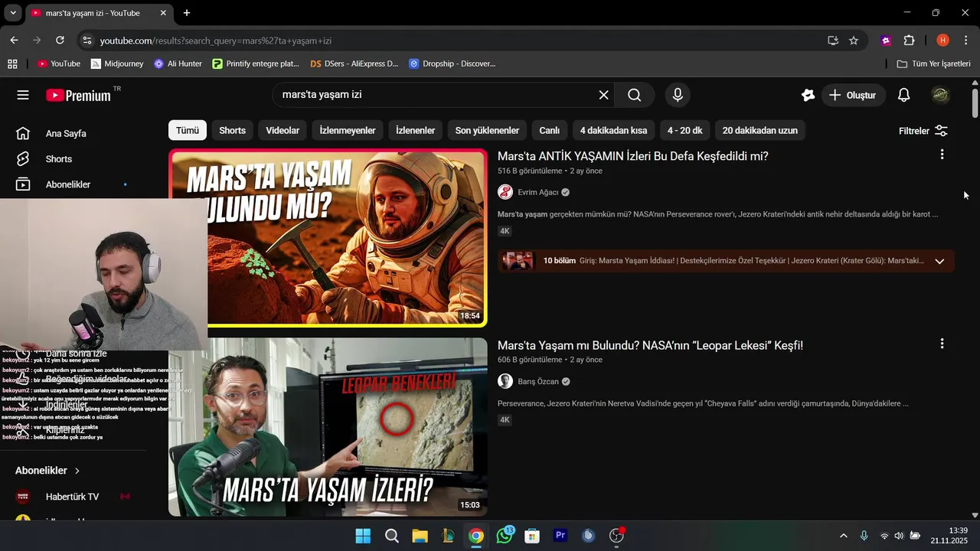Open the Chrome apps grid in bookmarks bar
The image size is (980, 551).
(12, 64)
